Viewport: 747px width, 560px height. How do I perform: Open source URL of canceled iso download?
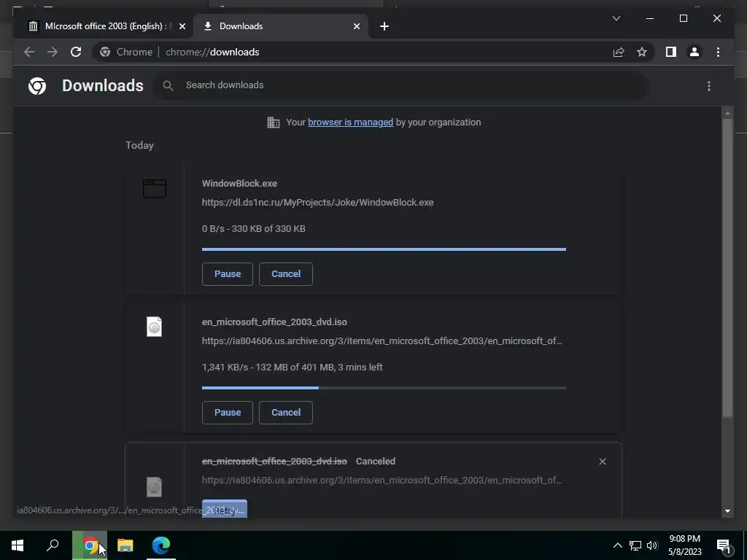(x=382, y=480)
